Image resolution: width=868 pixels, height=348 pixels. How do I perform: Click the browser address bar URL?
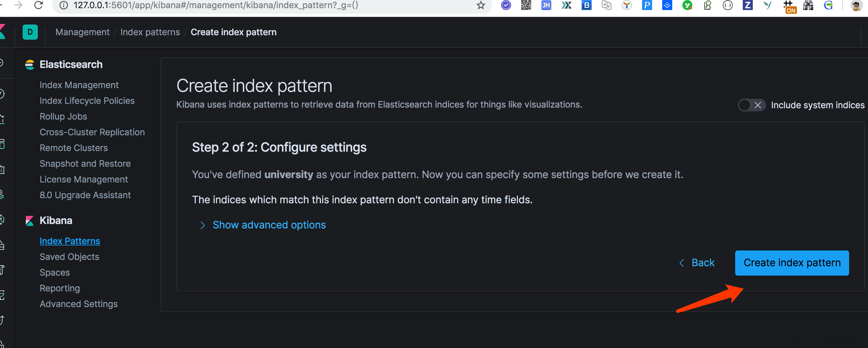[216, 5]
